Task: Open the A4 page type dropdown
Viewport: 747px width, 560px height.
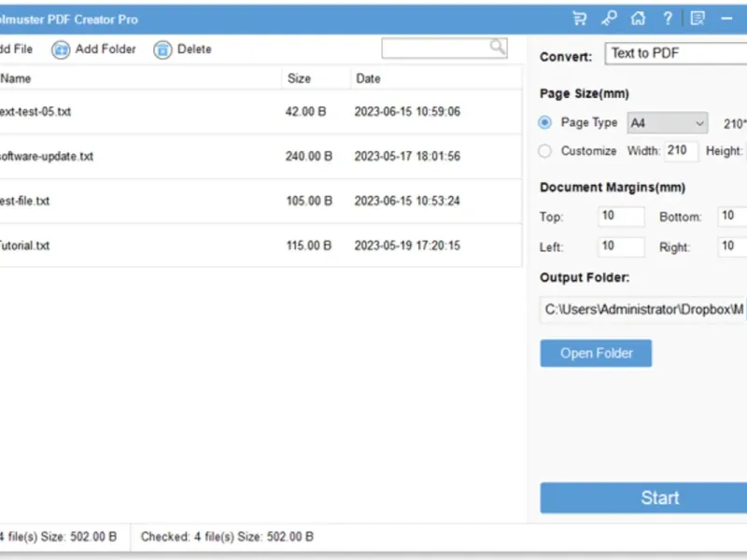Action: pyautogui.click(x=667, y=123)
